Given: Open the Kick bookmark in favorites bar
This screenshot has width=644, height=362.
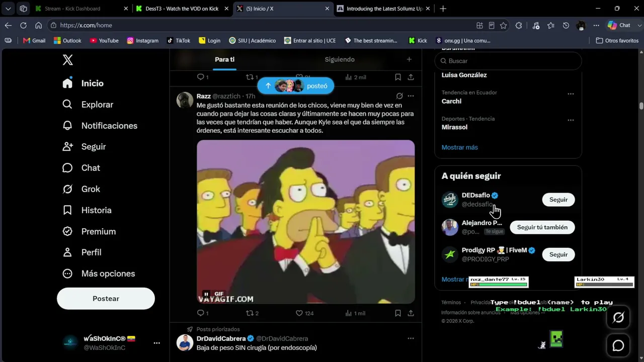Looking at the screenshot, I should (418, 41).
